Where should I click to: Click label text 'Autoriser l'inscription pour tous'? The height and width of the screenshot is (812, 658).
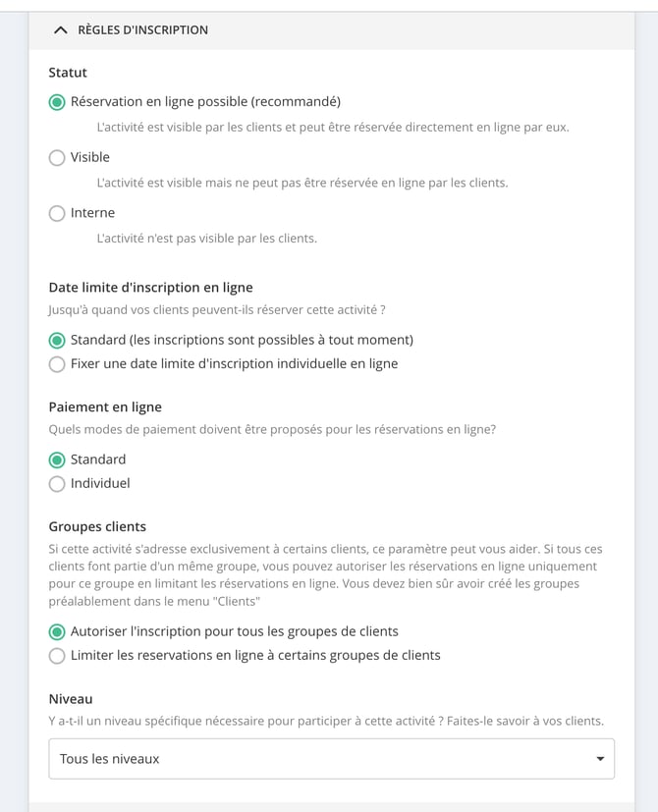click(168, 631)
